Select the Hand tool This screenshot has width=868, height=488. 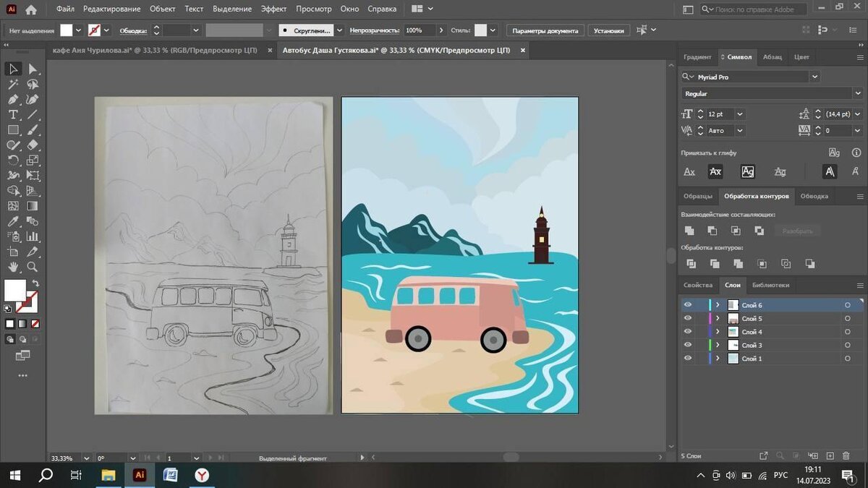point(13,267)
